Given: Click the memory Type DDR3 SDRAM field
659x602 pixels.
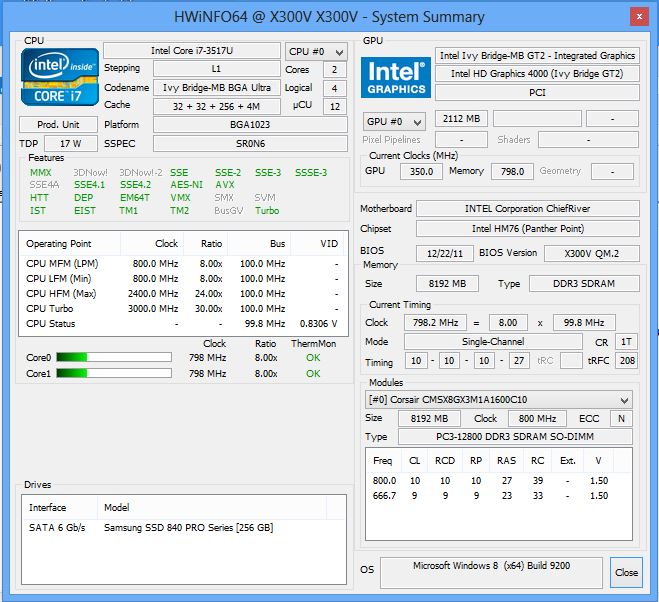Looking at the screenshot, I should pos(584,284).
